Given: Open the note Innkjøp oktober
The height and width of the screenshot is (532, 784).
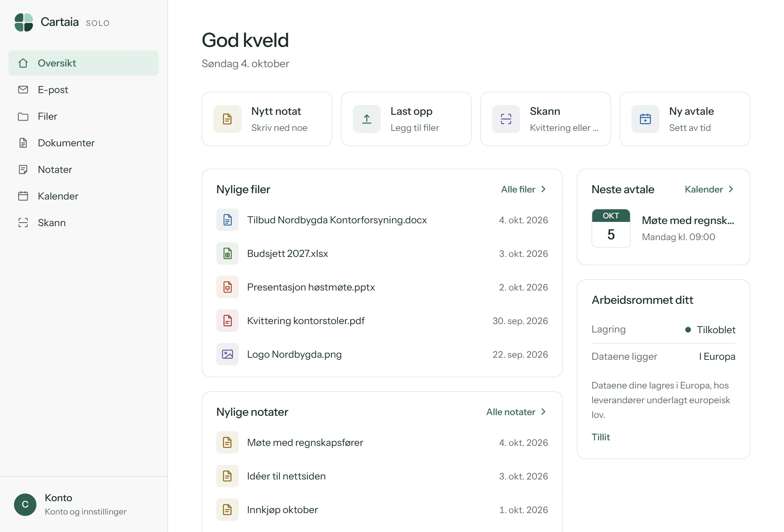Looking at the screenshot, I should coord(382,510).
